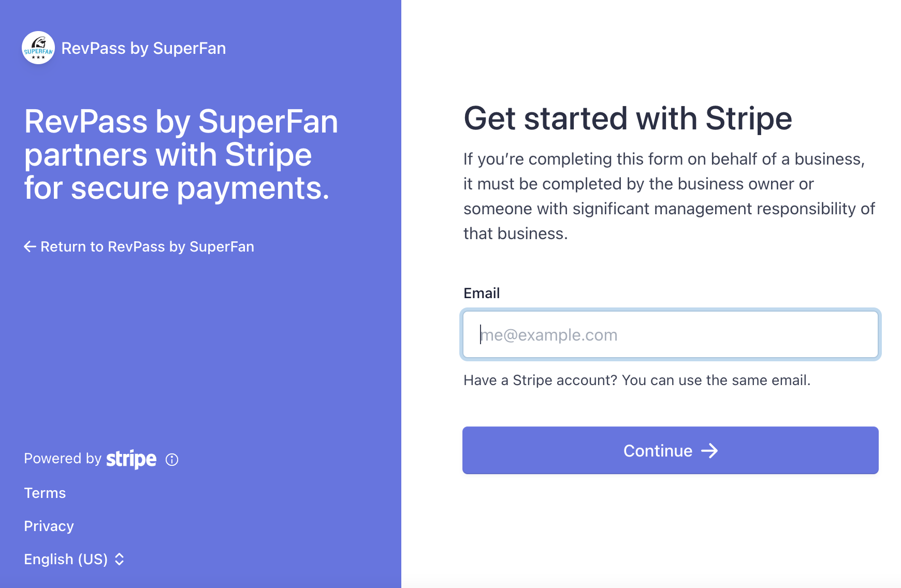Click the SuperFan round logo icon
Image resolution: width=901 pixels, height=588 pixels.
(x=38, y=48)
